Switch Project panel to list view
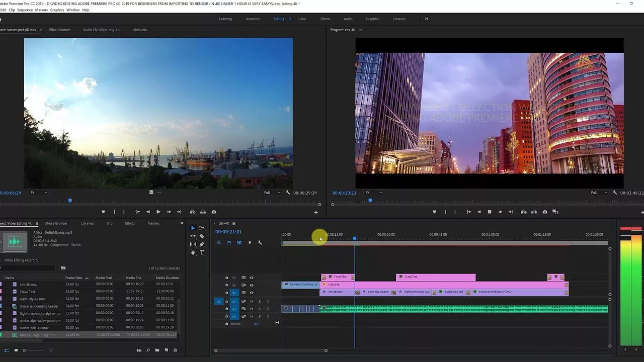Viewport: 644px width, 362px height. pos(7,350)
